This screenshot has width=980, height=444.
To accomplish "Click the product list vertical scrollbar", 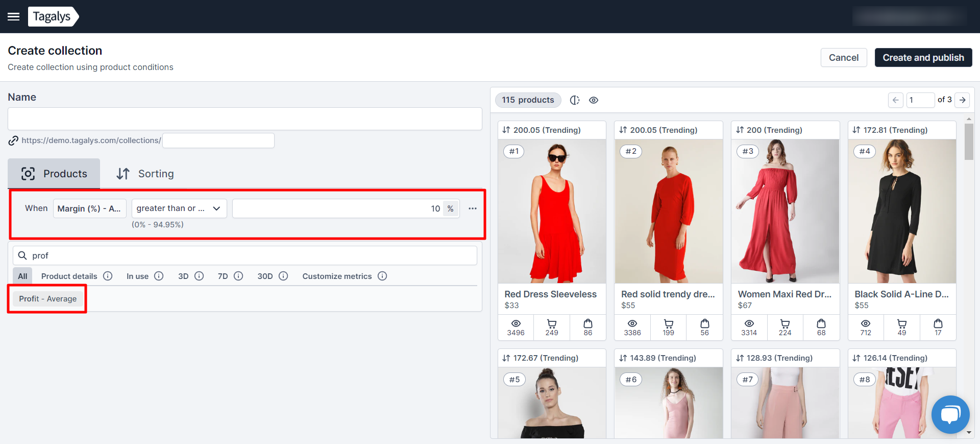I will click(x=969, y=142).
